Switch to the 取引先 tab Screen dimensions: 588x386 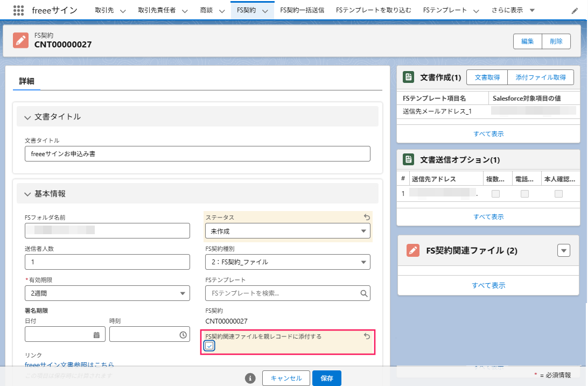click(104, 10)
